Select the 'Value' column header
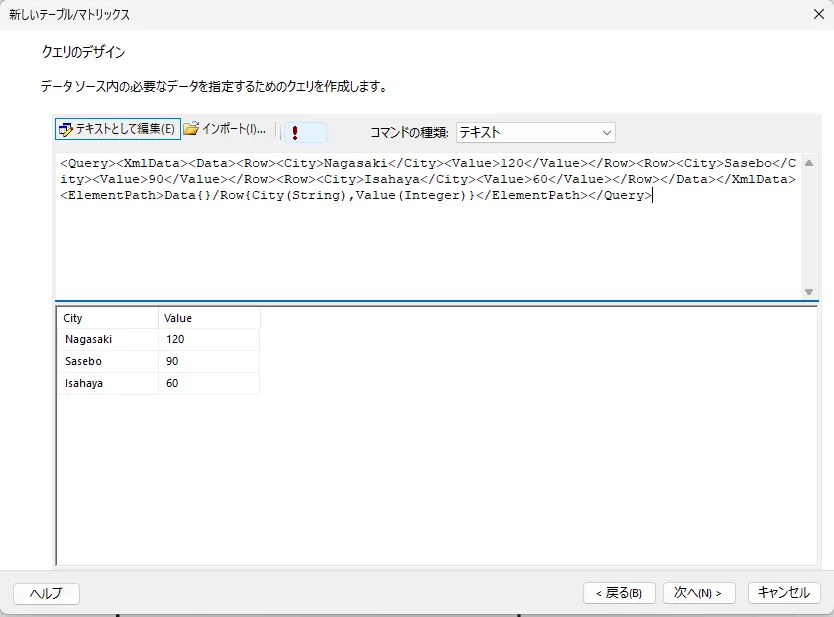 click(x=209, y=318)
